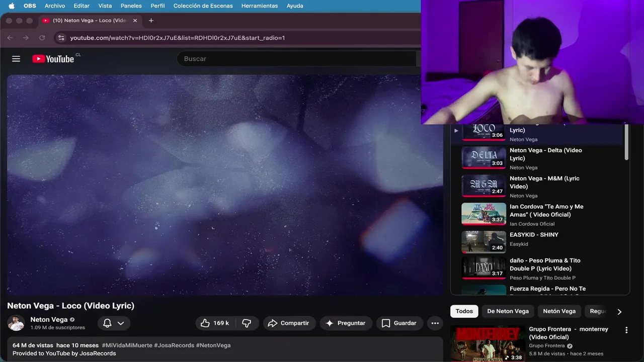This screenshot has width=644, height=362.
Task: Click the Guardar save button
Action: (399, 323)
